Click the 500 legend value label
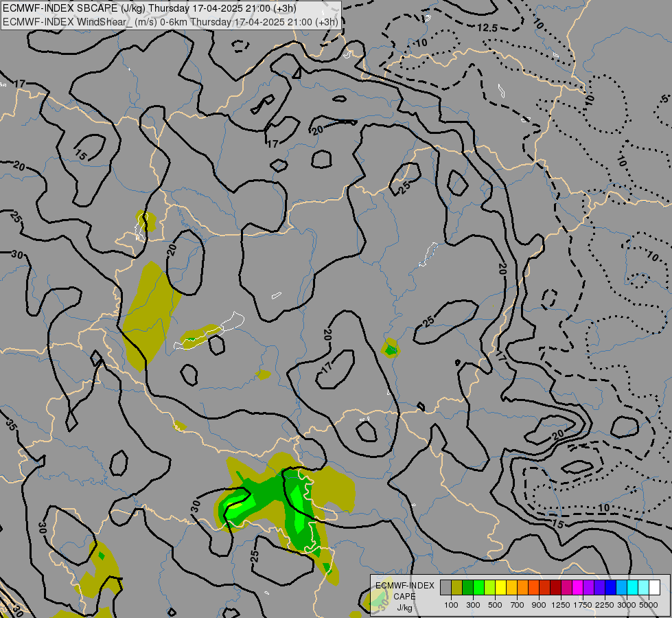672x618 pixels. click(x=495, y=605)
